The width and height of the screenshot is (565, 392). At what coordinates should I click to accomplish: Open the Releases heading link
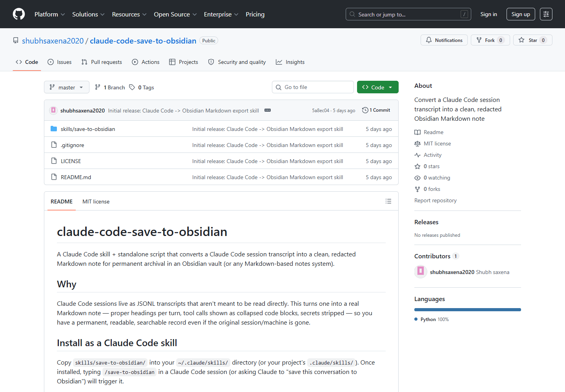coord(426,222)
